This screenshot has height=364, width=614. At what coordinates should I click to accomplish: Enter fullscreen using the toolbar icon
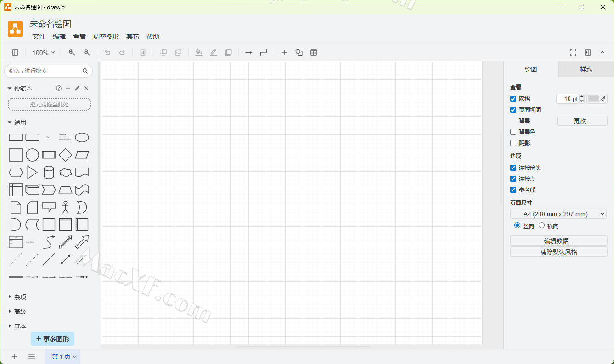pyautogui.click(x=573, y=52)
